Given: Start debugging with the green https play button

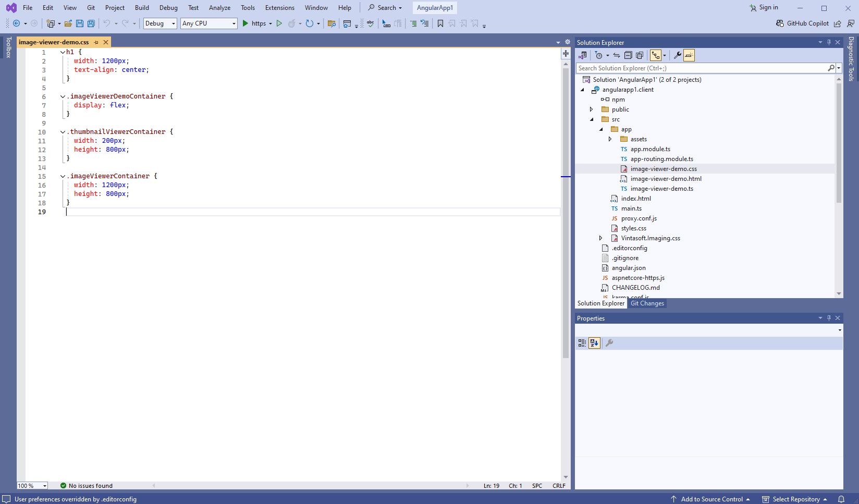Looking at the screenshot, I should [246, 23].
